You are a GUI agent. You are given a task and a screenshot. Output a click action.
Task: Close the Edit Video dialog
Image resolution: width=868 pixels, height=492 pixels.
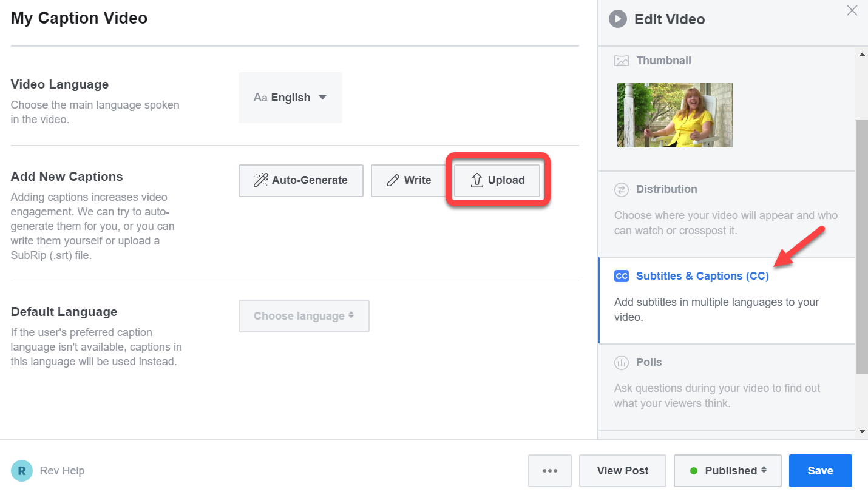(x=852, y=11)
